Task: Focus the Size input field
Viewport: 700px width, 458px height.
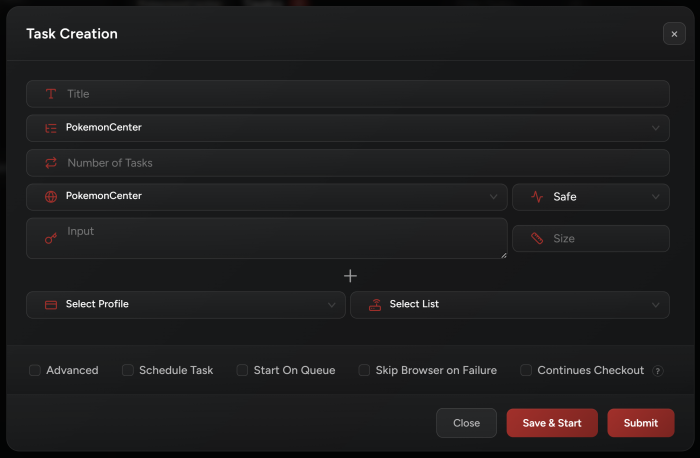Action: click(591, 238)
